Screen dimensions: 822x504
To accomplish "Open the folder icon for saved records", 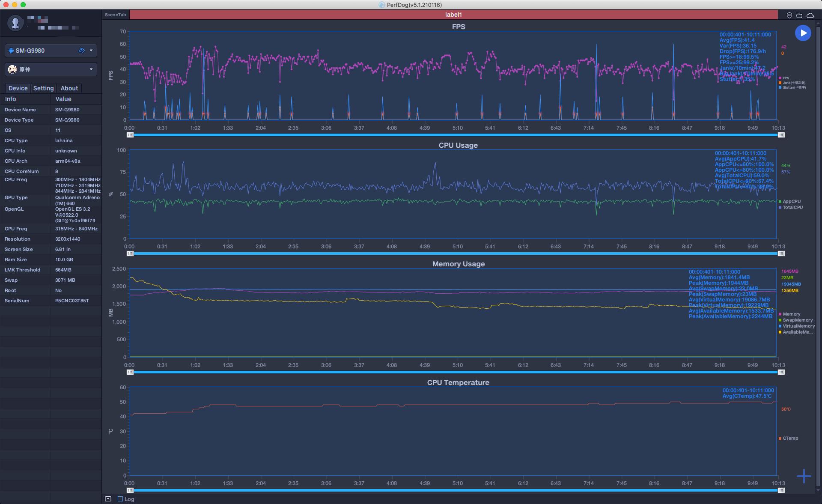I will [x=799, y=15].
